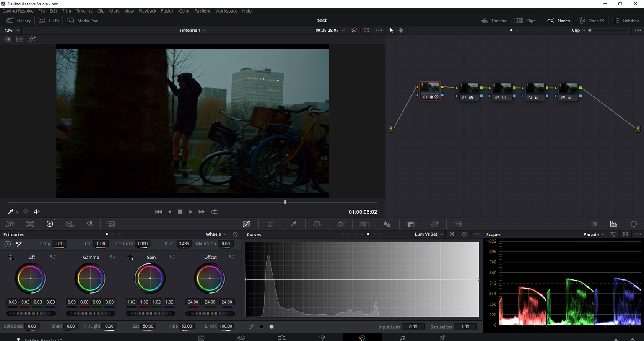Screen dimensions: 644x341
Task: Open the Color Match palette
Action: click(30, 224)
